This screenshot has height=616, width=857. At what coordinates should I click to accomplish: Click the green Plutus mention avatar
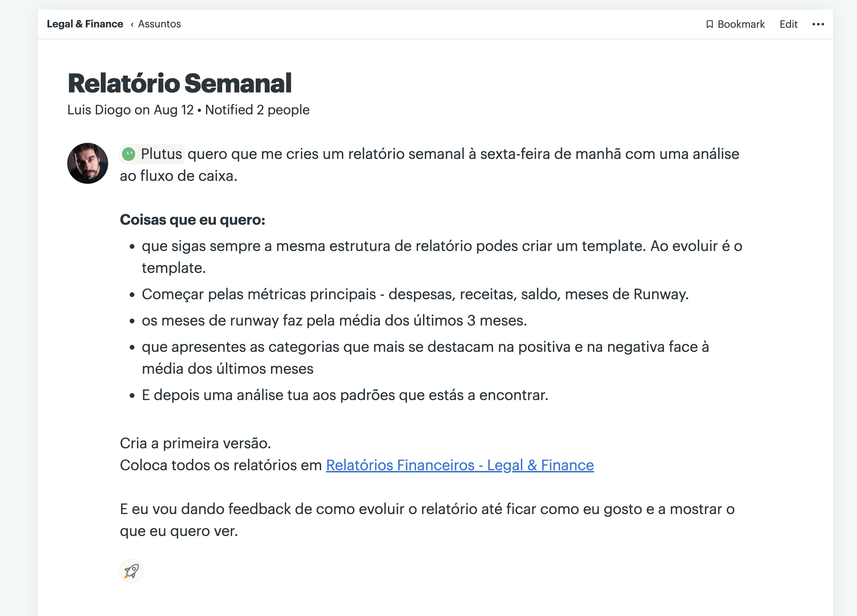tap(129, 154)
